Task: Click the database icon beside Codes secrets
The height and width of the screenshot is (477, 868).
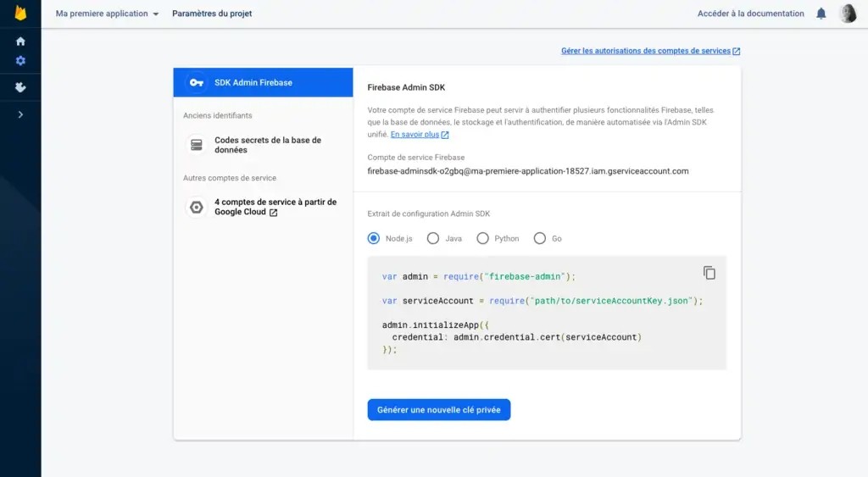Action: point(197,145)
